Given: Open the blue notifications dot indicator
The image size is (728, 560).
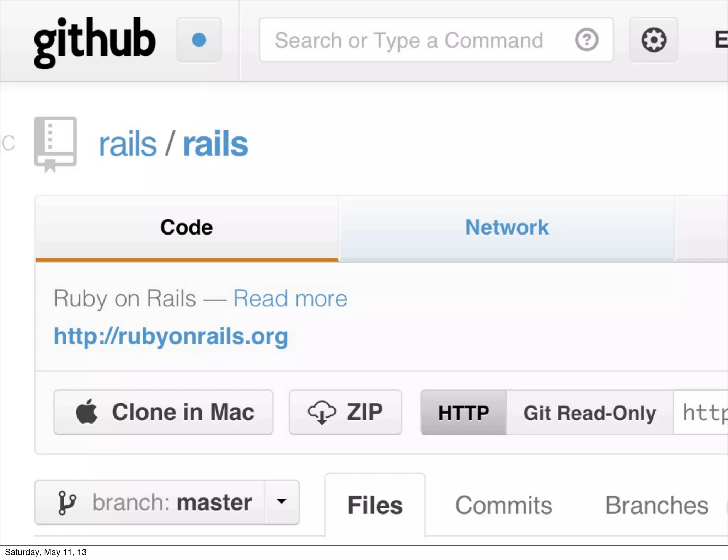Looking at the screenshot, I should [x=199, y=40].
